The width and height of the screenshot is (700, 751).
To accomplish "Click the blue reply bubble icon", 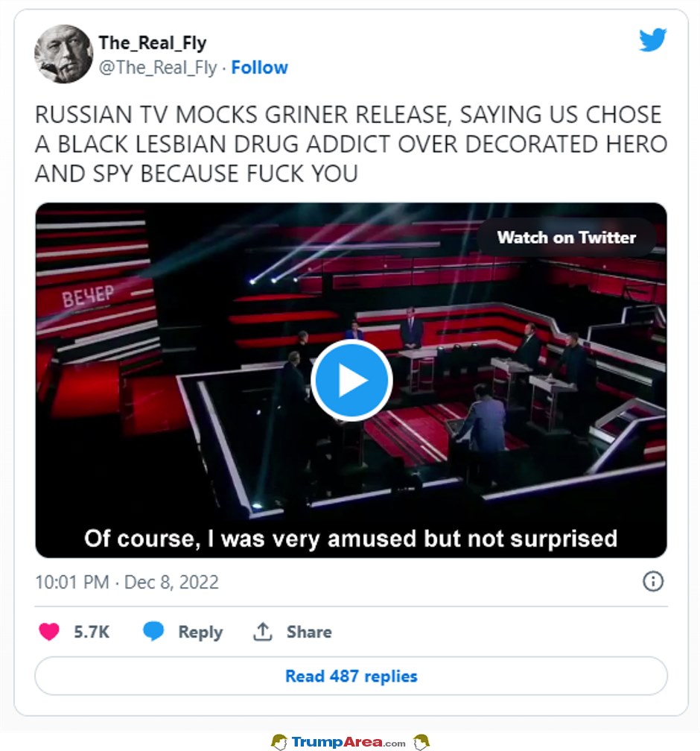I will point(153,632).
